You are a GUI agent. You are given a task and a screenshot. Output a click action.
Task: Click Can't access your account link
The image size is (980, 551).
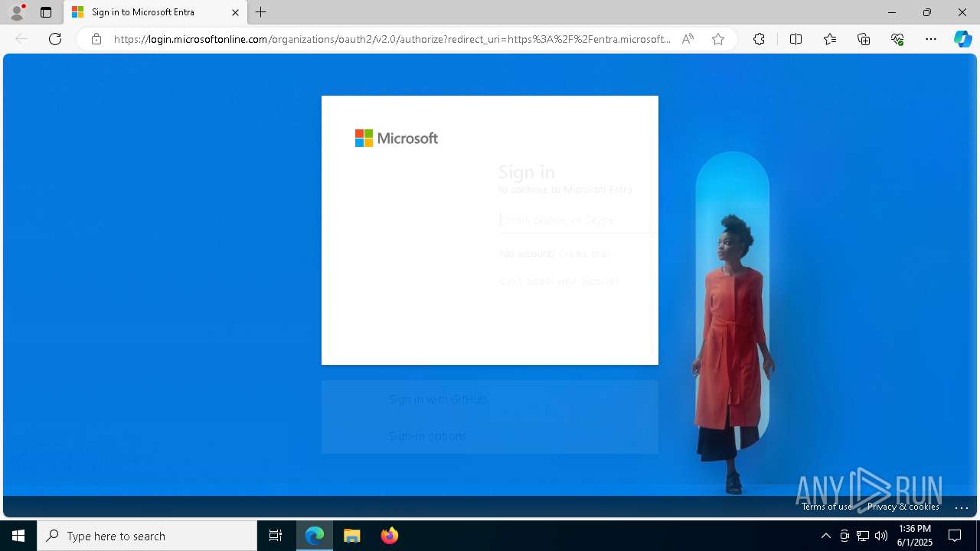pos(559,281)
